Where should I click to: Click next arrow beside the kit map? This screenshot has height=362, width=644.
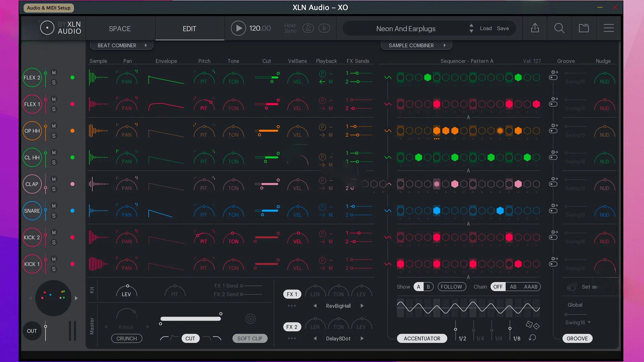(x=76, y=298)
